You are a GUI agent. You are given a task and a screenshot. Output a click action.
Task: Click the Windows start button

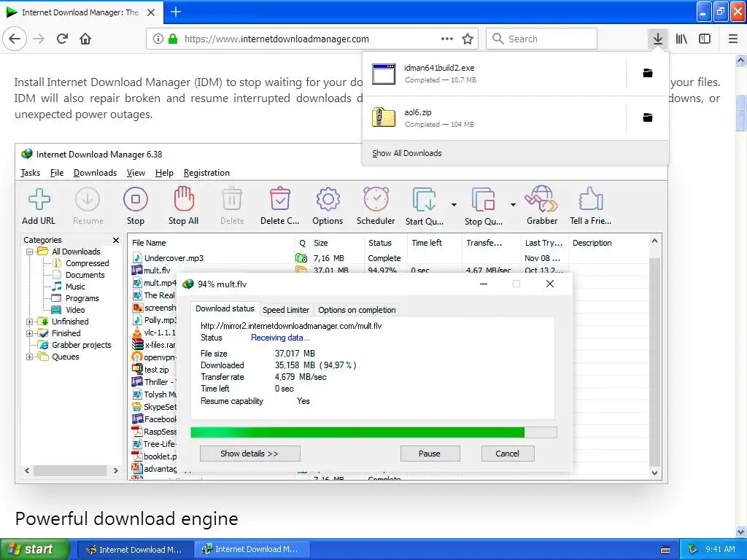(35, 550)
